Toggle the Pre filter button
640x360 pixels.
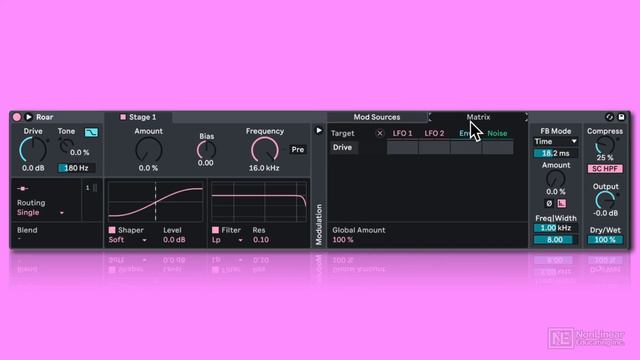tap(298, 150)
